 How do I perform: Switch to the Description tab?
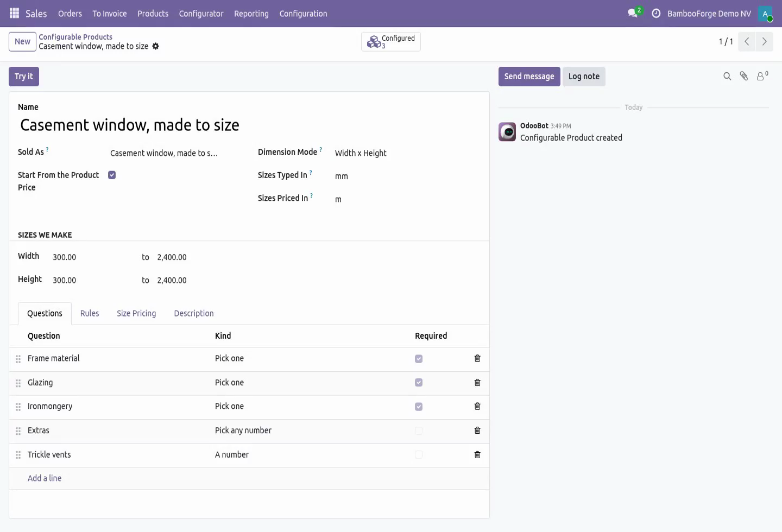click(x=194, y=313)
